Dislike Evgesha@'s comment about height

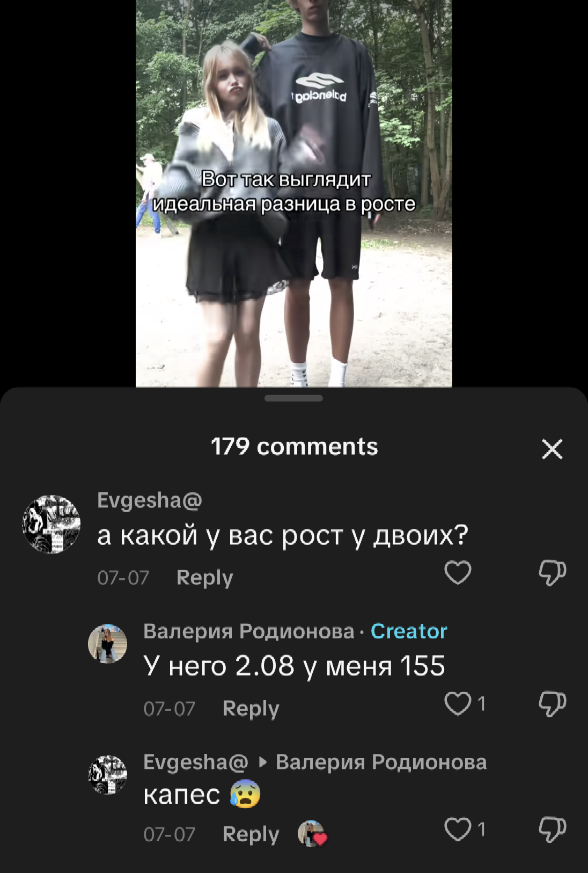(x=552, y=573)
